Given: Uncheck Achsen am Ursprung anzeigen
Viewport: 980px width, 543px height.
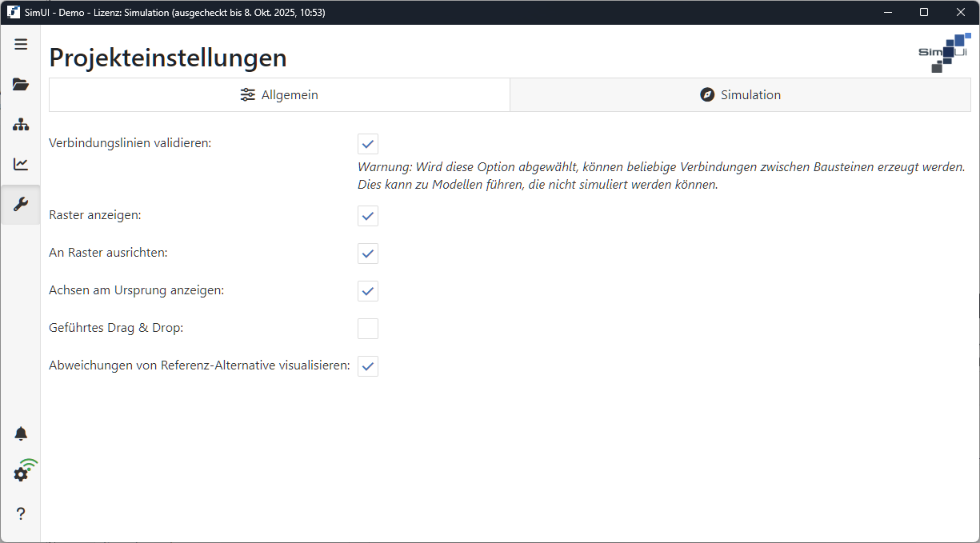Looking at the screenshot, I should click(367, 291).
